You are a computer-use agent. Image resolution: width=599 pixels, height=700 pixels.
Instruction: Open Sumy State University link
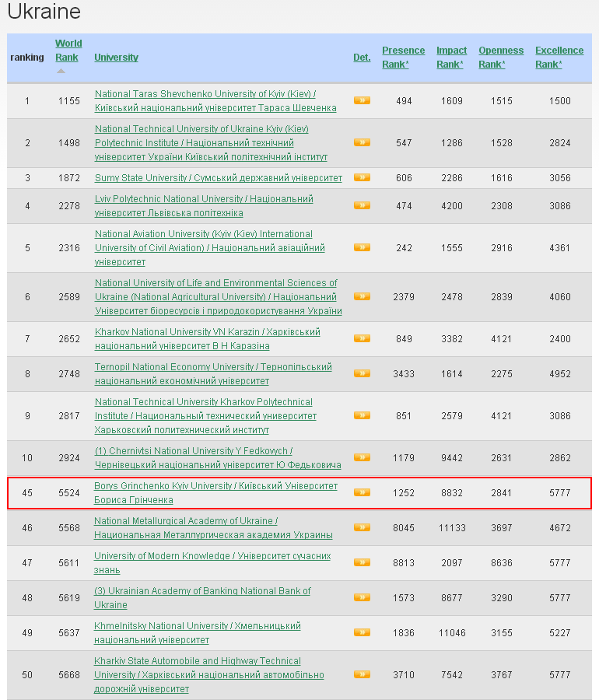pyautogui.click(x=219, y=177)
